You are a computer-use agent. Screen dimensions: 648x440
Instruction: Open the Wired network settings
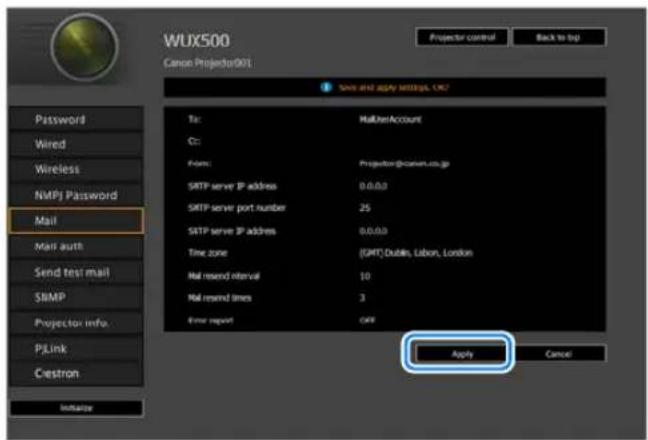[76, 144]
